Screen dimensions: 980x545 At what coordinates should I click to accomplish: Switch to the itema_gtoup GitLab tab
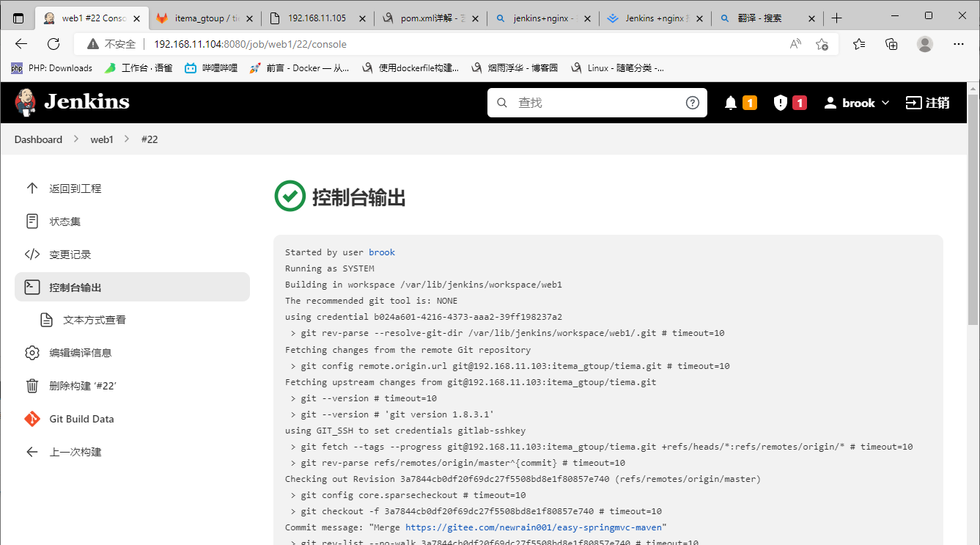tap(205, 18)
